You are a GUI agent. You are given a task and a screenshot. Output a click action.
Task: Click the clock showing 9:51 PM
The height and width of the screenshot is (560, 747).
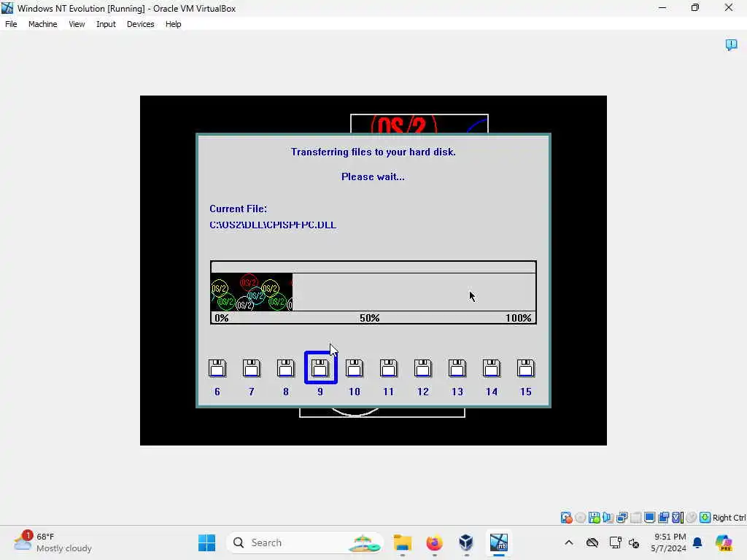tap(669, 542)
